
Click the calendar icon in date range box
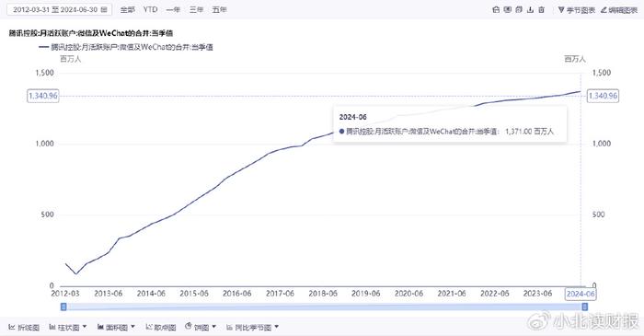point(103,9)
